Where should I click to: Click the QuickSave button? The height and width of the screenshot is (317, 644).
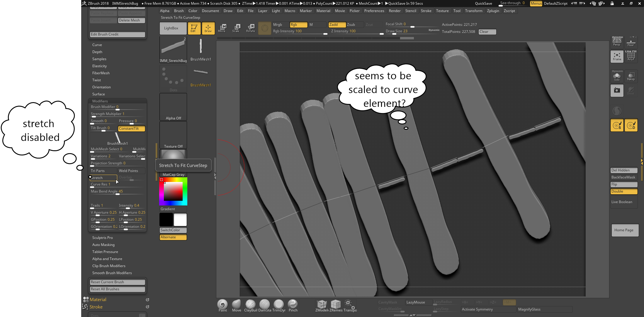point(483,4)
